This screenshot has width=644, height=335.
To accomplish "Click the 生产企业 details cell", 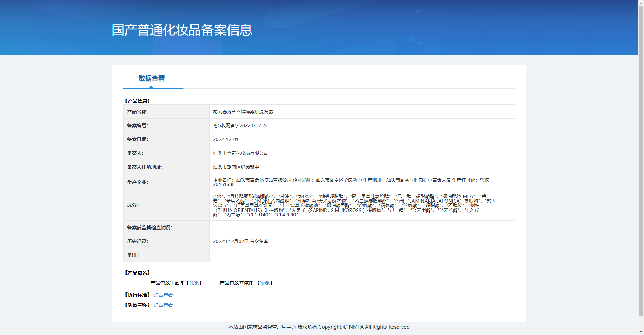I will click(351, 182).
